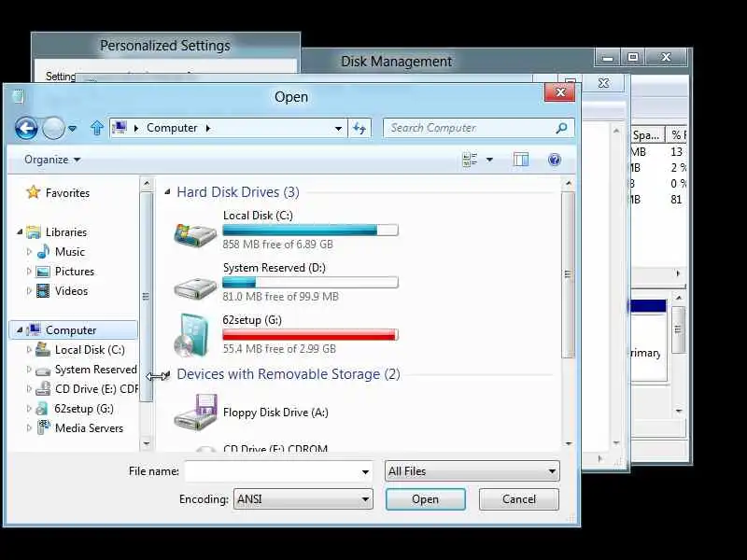Click the Open button
The height and width of the screenshot is (560, 747).
pos(426,499)
